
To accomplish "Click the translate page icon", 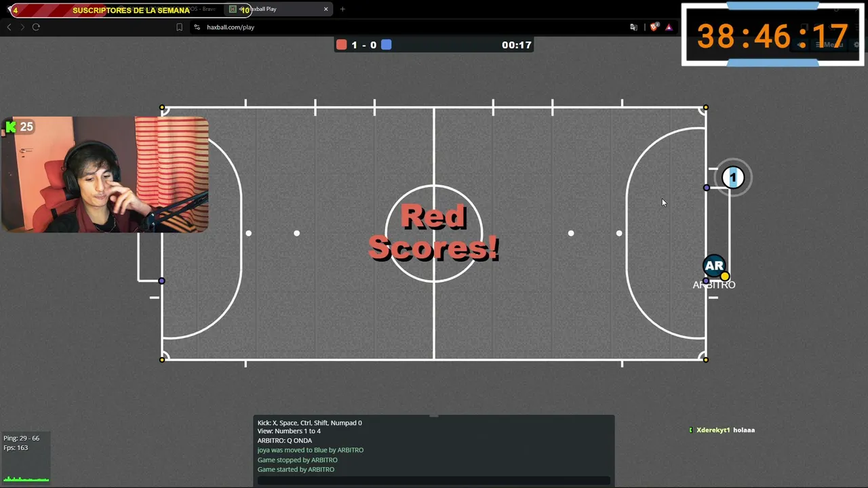I will [x=633, y=27].
